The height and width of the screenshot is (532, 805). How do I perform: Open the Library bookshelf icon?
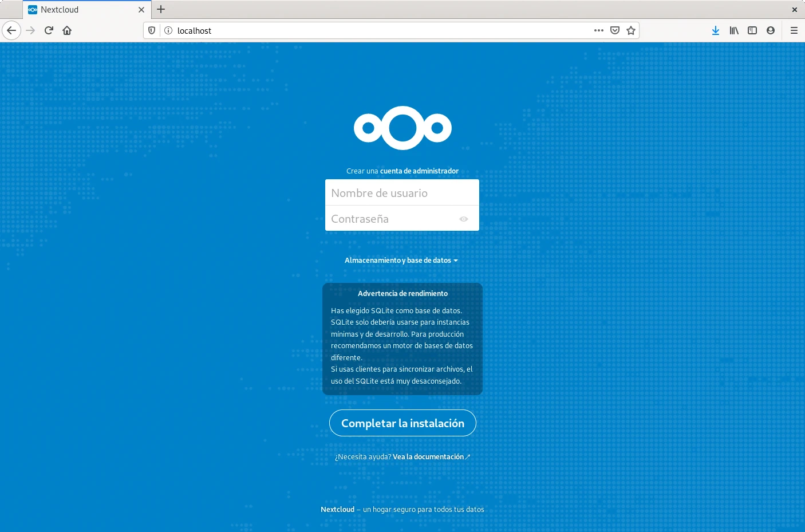[x=733, y=30]
